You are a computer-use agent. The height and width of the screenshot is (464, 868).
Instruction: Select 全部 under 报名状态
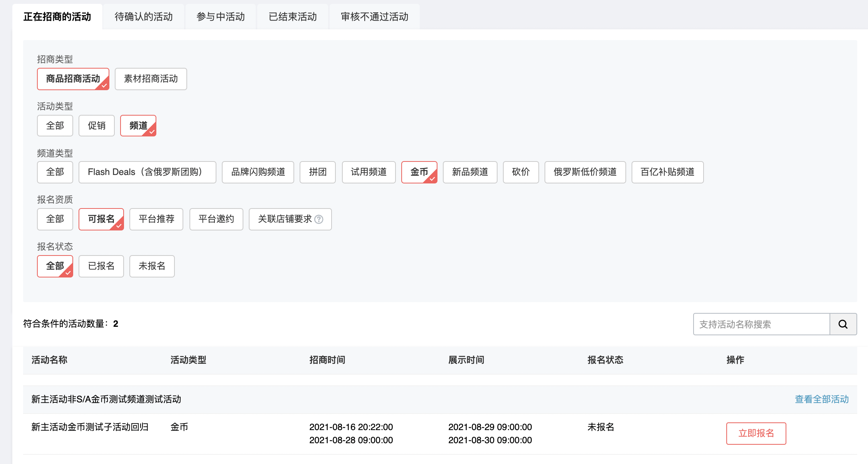55,266
